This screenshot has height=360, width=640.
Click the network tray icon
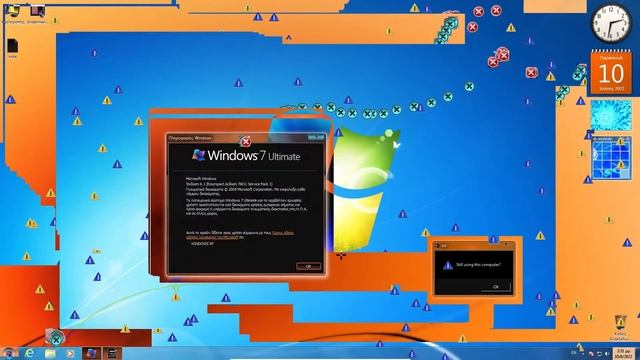[x=599, y=354]
